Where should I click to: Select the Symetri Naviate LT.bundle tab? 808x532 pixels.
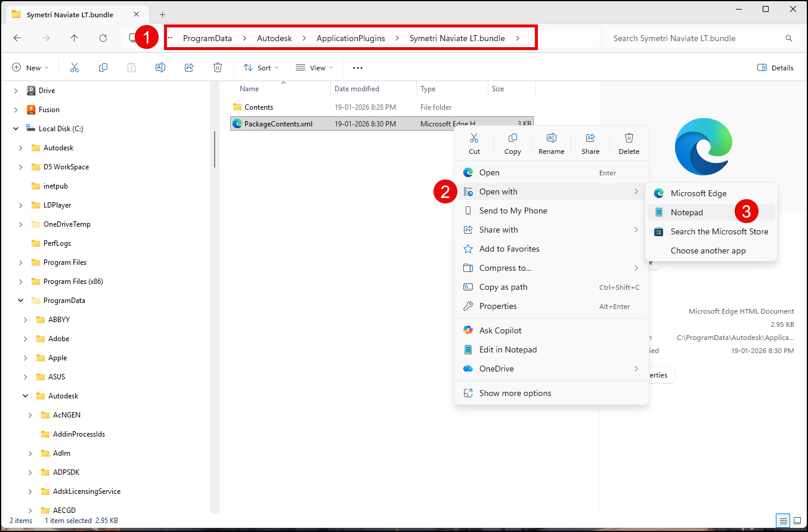76,14
